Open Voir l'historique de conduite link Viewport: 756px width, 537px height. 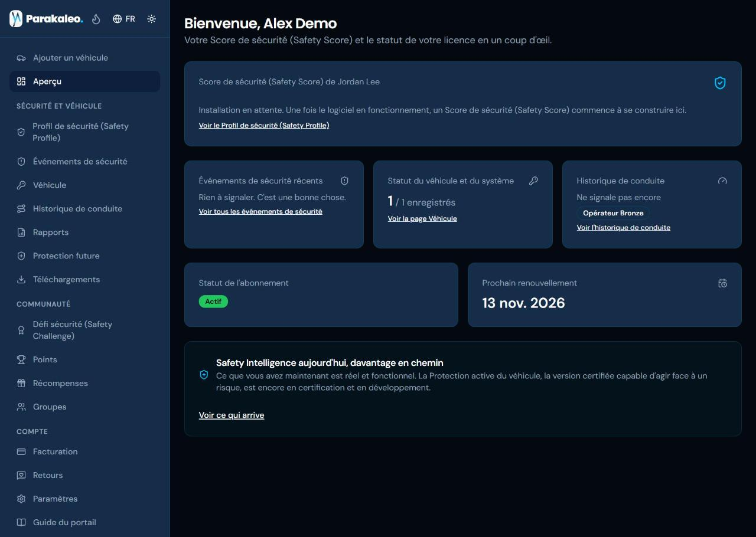pos(624,227)
